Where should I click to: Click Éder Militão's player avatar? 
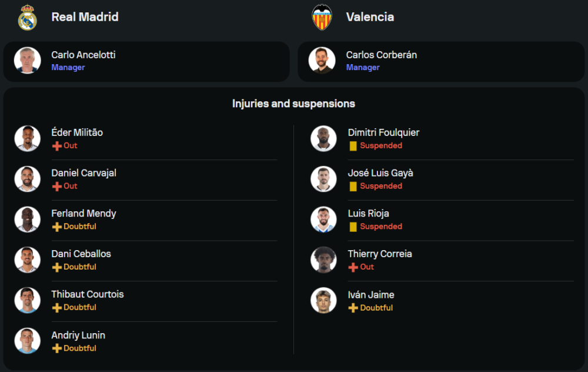click(x=28, y=138)
